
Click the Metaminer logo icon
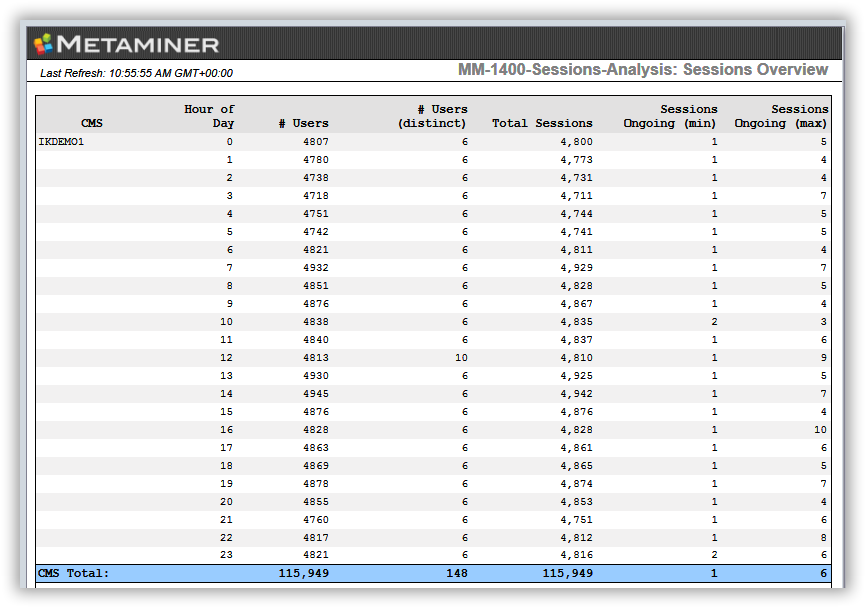point(43,44)
